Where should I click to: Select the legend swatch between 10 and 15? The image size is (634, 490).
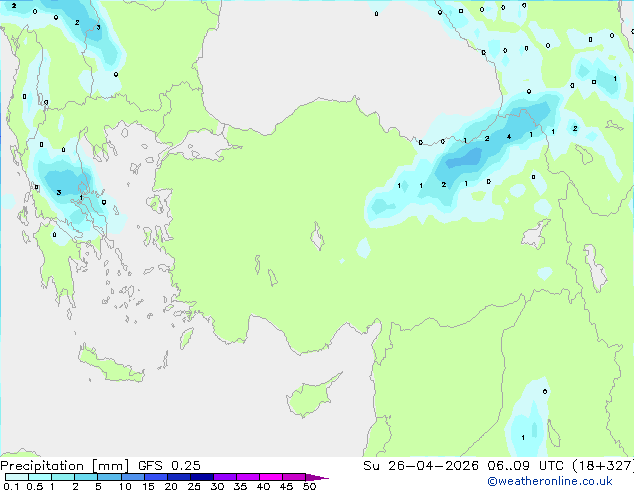coord(132,477)
